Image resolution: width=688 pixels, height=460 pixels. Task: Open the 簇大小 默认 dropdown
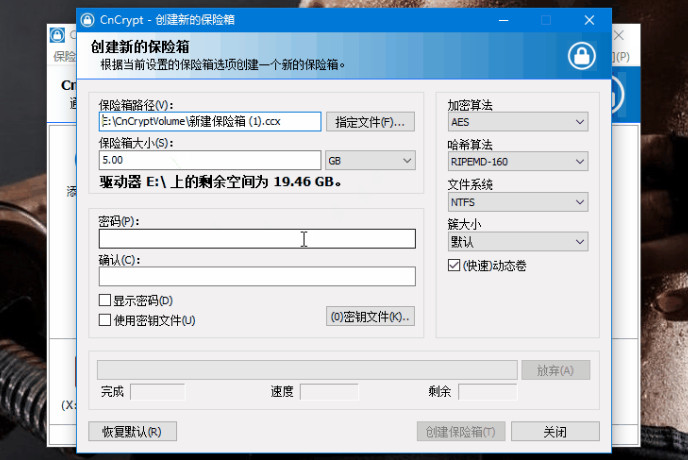tap(518, 242)
